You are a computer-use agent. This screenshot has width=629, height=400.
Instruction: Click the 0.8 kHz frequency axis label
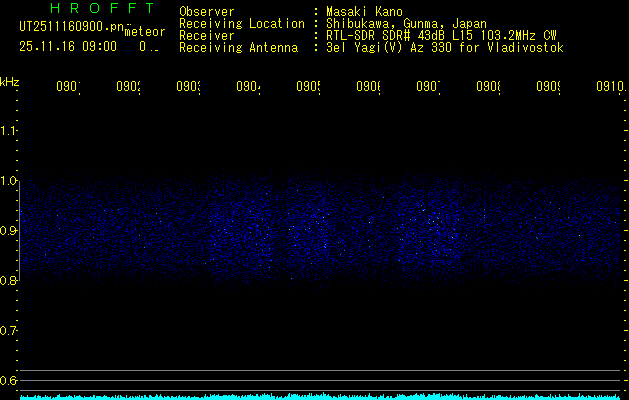coord(8,280)
